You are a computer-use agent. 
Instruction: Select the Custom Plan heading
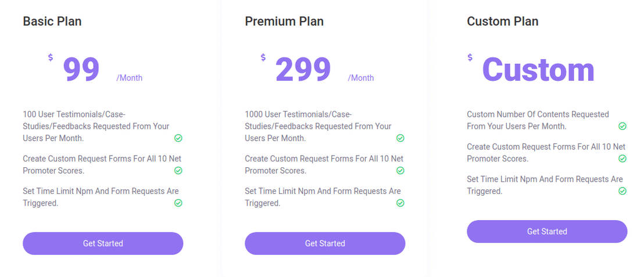point(503,21)
